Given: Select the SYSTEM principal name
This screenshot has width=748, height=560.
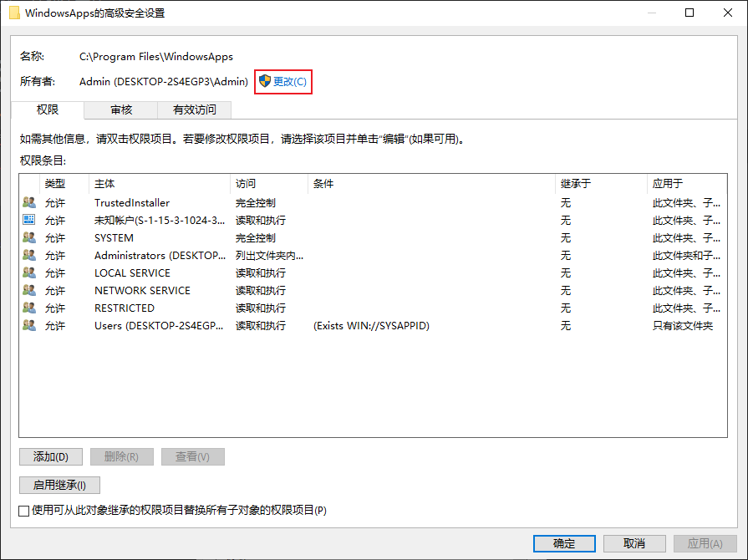Looking at the screenshot, I should pyautogui.click(x=114, y=238).
